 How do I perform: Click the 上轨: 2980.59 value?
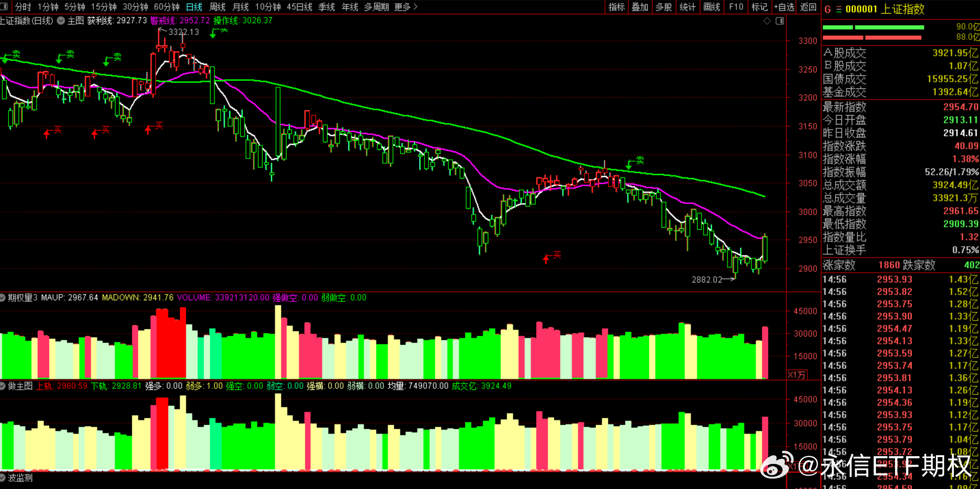tap(62, 386)
